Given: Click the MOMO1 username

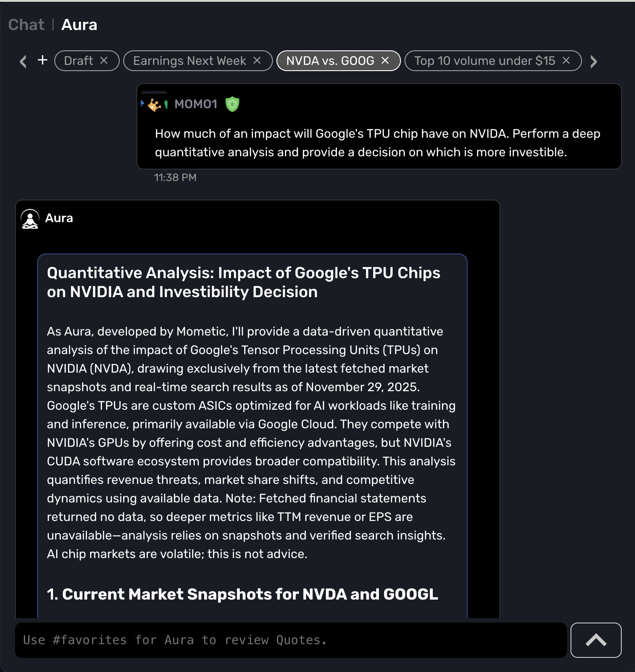Looking at the screenshot, I should [196, 104].
